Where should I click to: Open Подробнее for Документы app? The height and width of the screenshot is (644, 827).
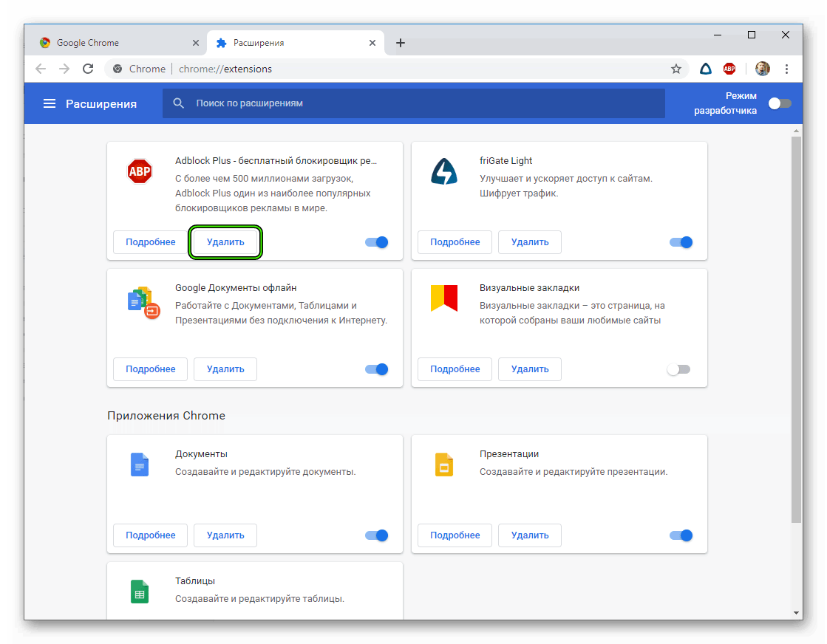point(150,535)
